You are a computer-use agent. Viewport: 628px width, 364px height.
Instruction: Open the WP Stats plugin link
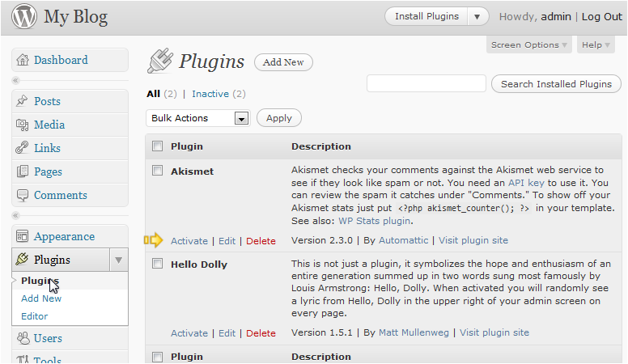[375, 221]
